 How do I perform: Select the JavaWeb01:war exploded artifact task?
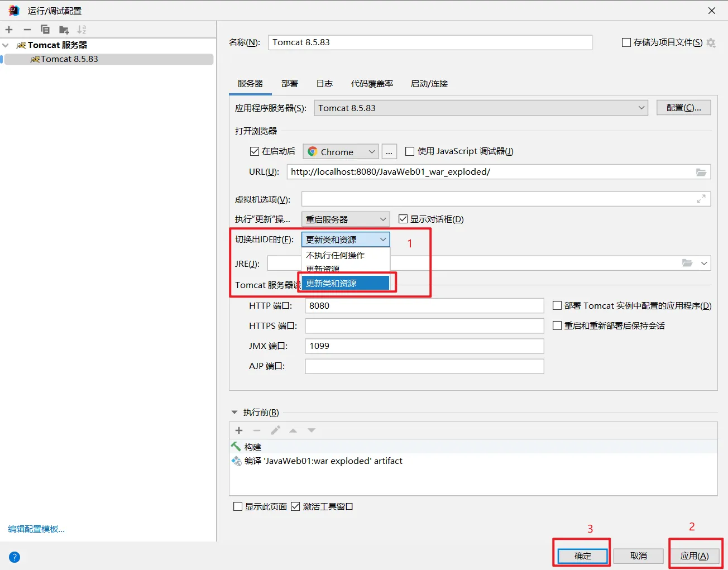click(x=473, y=461)
